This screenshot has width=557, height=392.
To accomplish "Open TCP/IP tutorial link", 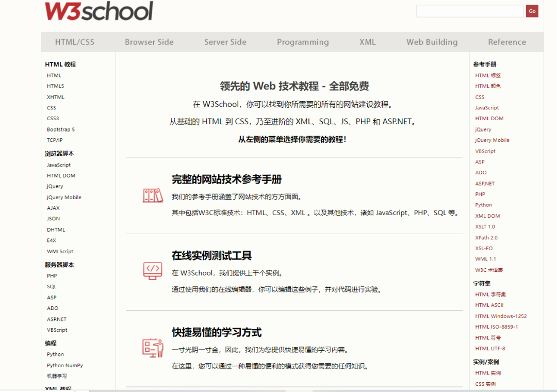I will (55, 140).
